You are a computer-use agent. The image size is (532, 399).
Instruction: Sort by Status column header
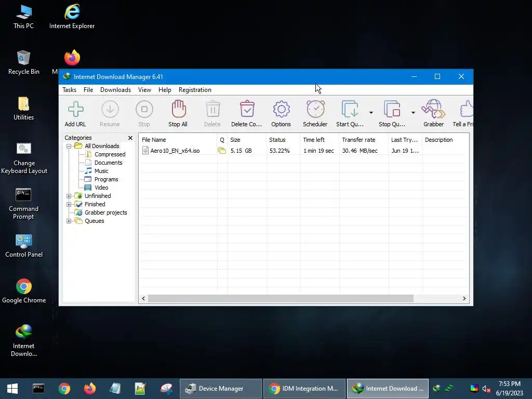pos(283,140)
